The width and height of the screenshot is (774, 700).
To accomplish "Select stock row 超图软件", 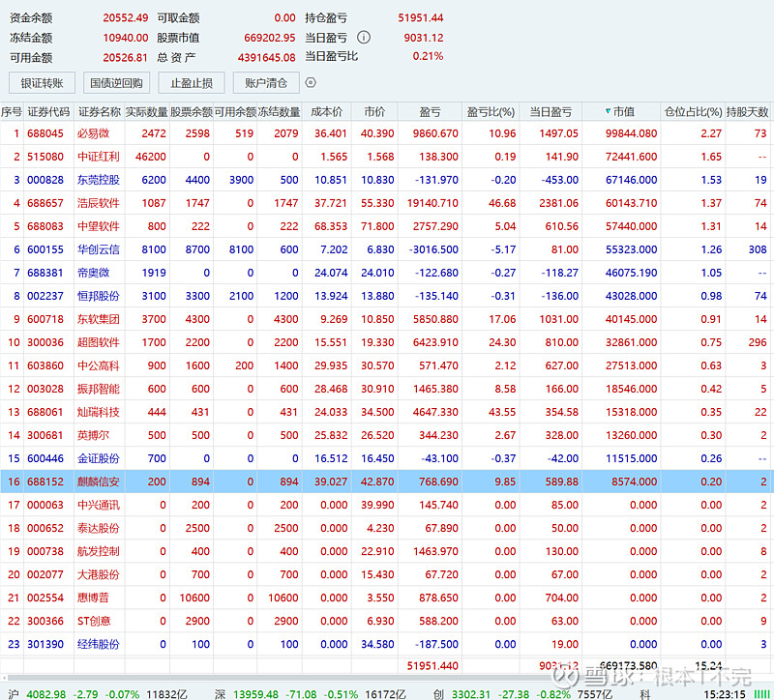I will 385,342.
